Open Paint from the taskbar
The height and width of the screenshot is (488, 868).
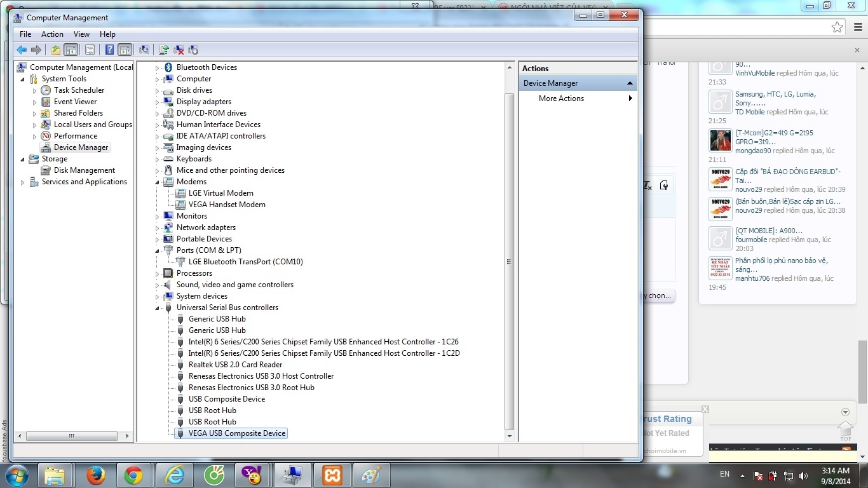click(372, 475)
